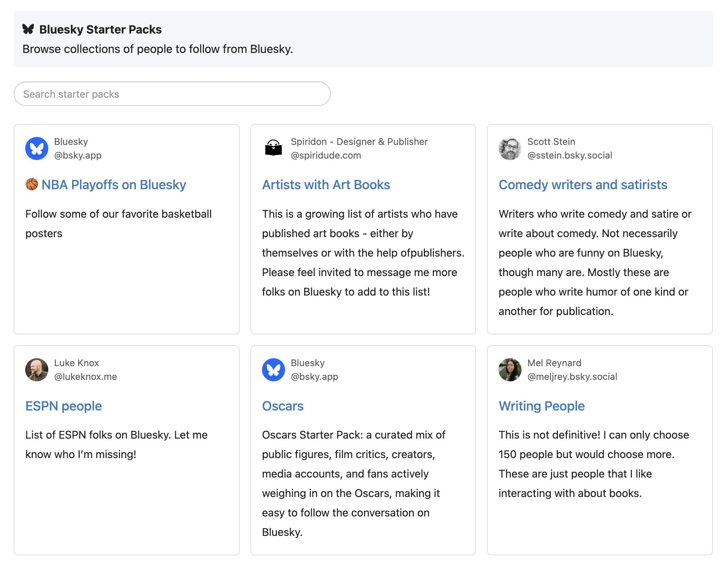Click the name 'Bluesky' on the Oscars card
Viewport: 728px width, 568px height.
coord(308,363)
